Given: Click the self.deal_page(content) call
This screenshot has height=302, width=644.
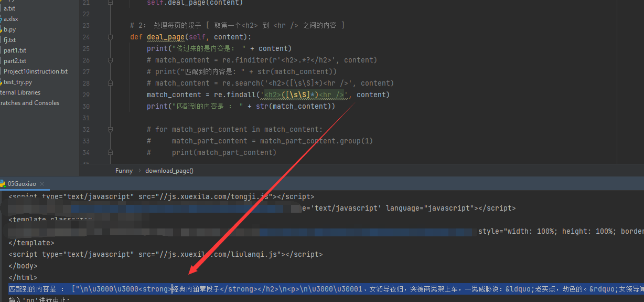Looking at the screenshot, I should click(x=195, y=3).
